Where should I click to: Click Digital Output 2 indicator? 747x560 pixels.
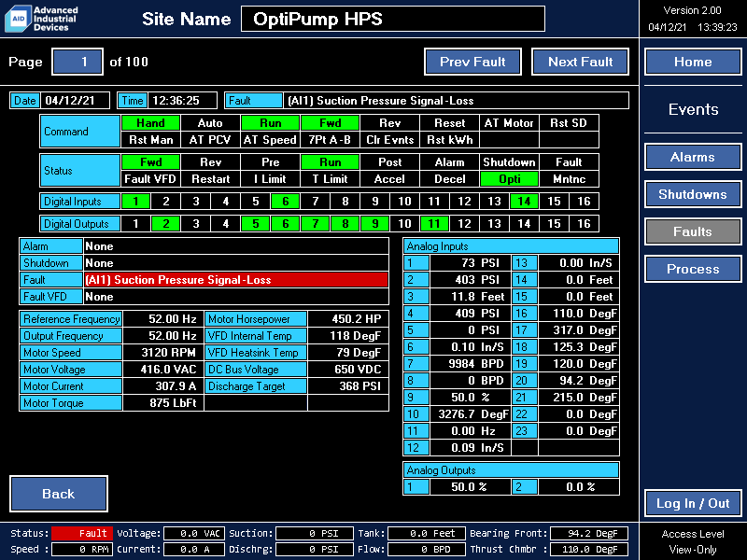(166, 224)
